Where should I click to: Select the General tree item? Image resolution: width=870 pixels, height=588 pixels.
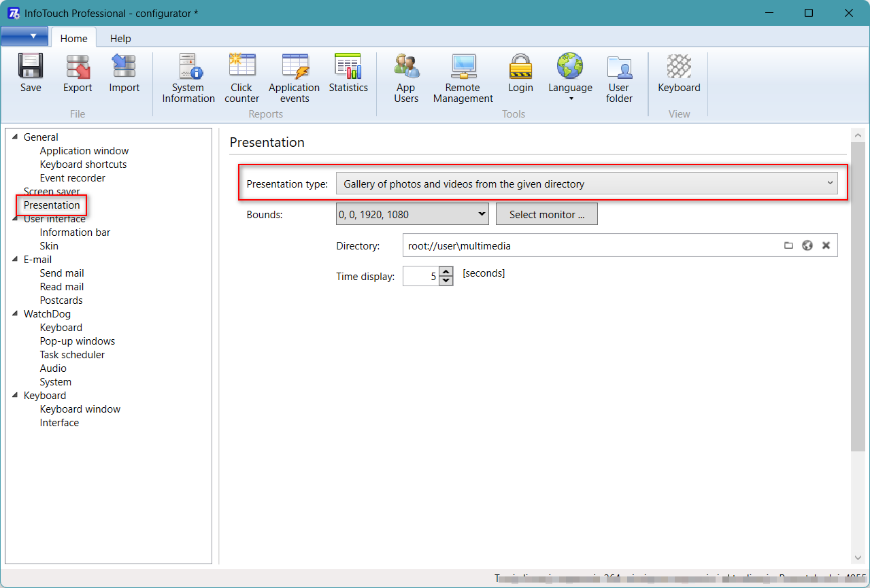coord(41,137)
